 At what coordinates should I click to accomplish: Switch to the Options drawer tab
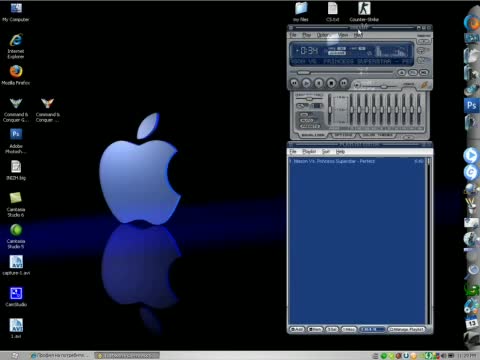(343, 135)
